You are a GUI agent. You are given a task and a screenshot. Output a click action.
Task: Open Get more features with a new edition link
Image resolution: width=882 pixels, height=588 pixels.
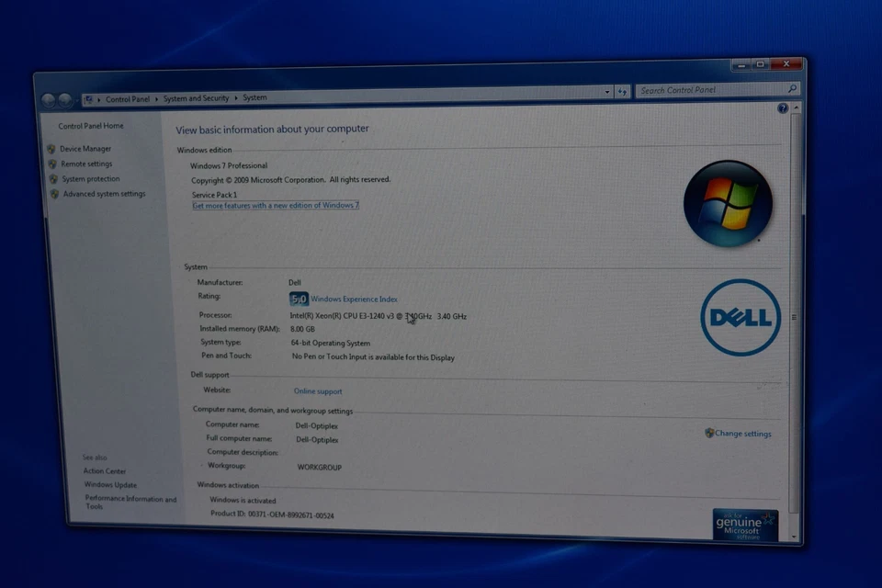click(275, 205)
